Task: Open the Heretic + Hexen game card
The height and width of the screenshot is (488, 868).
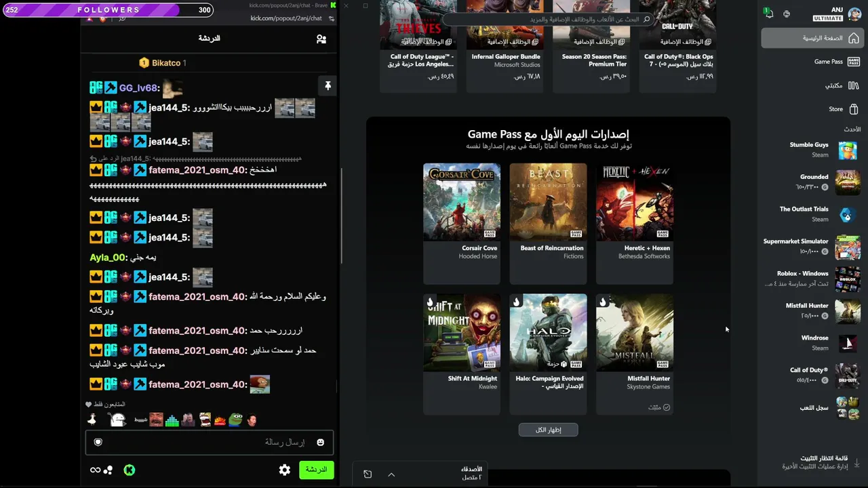Action: (635, 223)
